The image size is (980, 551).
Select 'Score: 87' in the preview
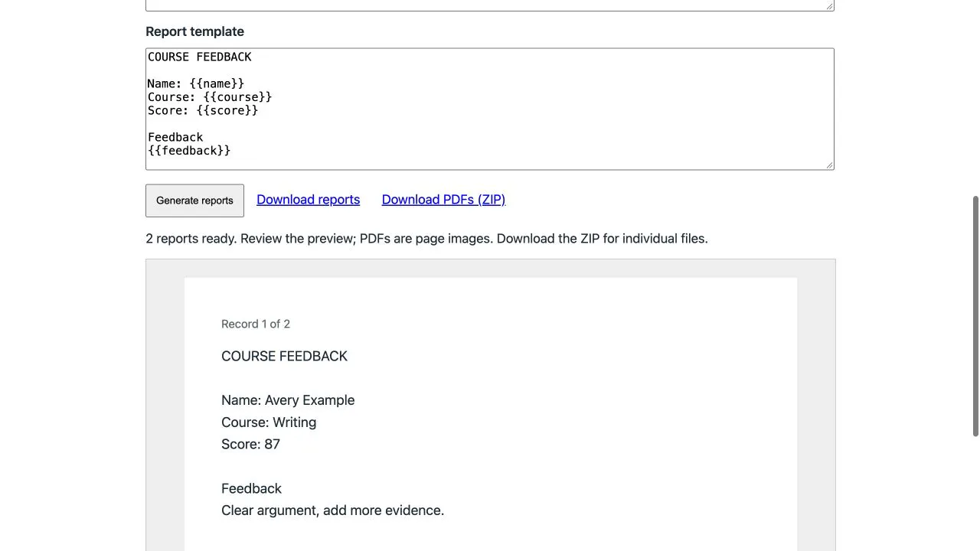click(250, 445)
